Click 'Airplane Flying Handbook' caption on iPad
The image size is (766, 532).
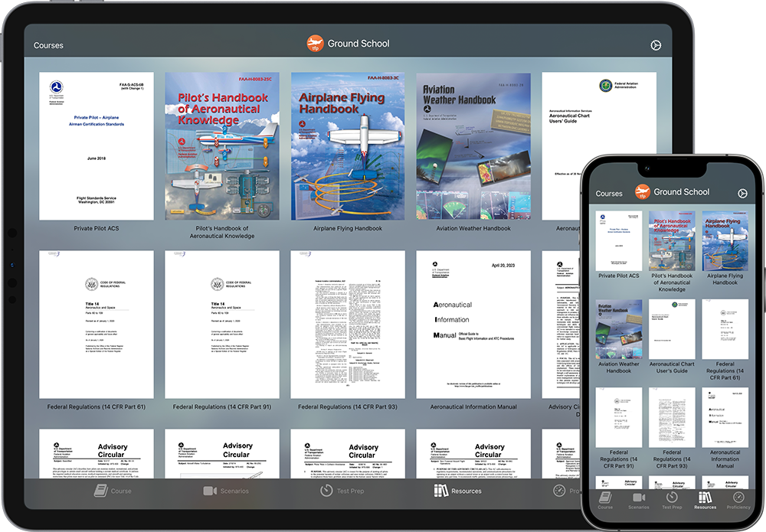tap(348, 228)
